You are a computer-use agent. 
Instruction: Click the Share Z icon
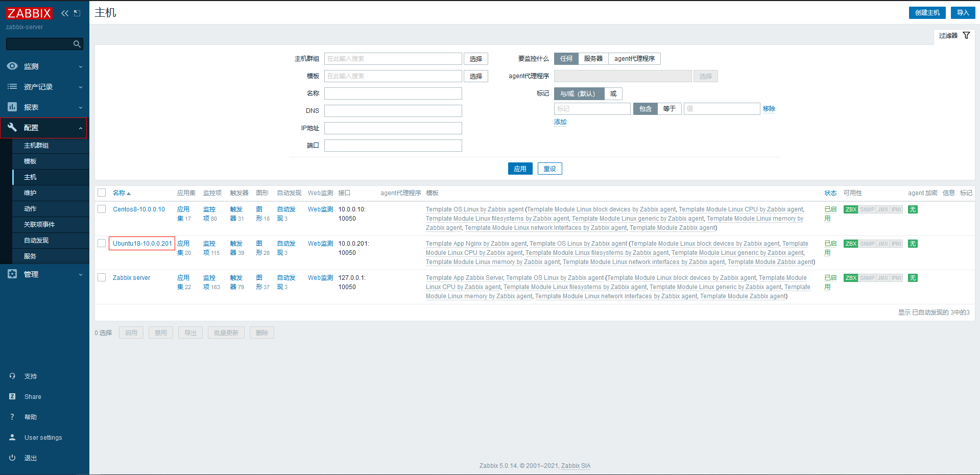coord(12,396)
